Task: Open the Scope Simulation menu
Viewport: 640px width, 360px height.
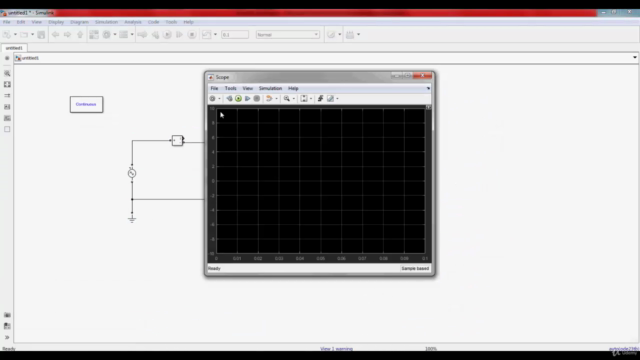Action: point(270,88)
